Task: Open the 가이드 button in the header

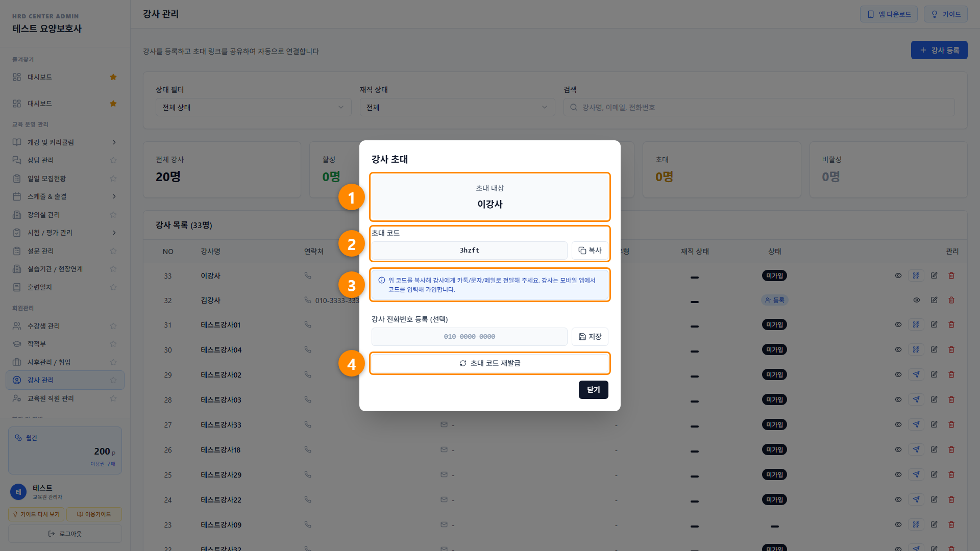Action: (x=945, y=14)
